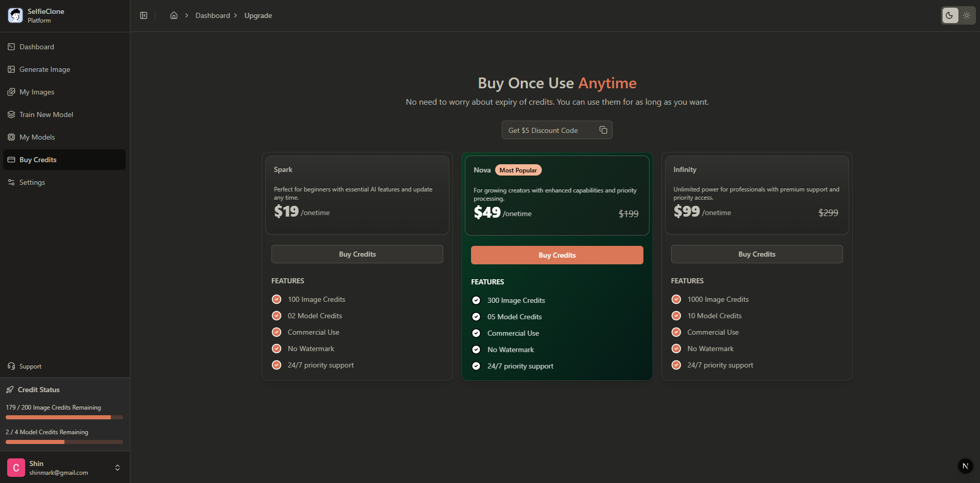Click Get $5 Discount Code button
The image size is (980, 483).
(557, 130)
